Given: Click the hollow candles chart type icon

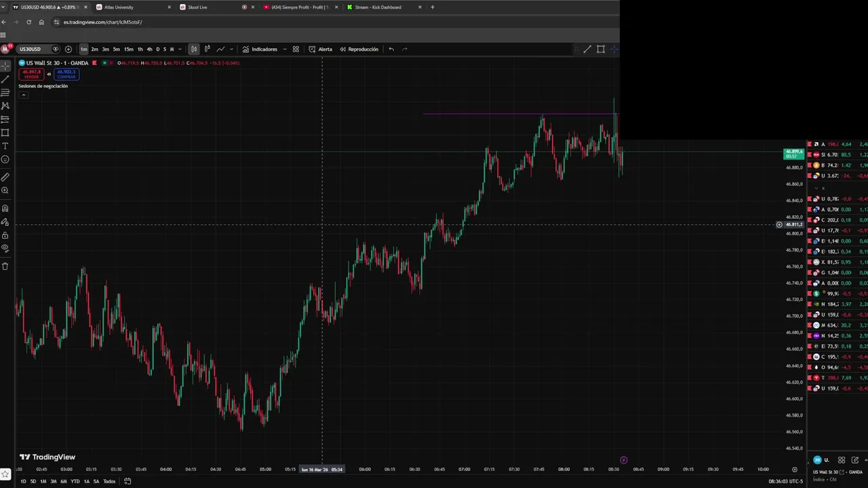Looking at the screenshot, I should point(207,49).
